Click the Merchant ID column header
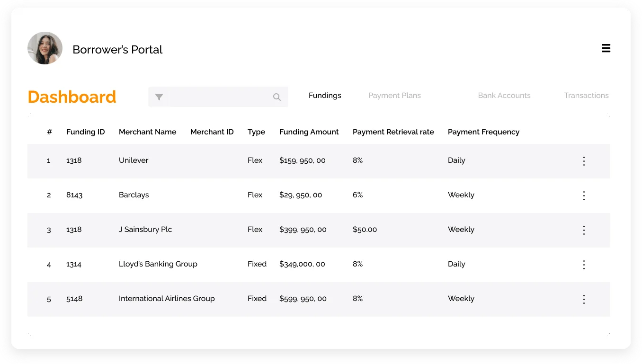The image size is (642, 364). (x=212, y=132)
